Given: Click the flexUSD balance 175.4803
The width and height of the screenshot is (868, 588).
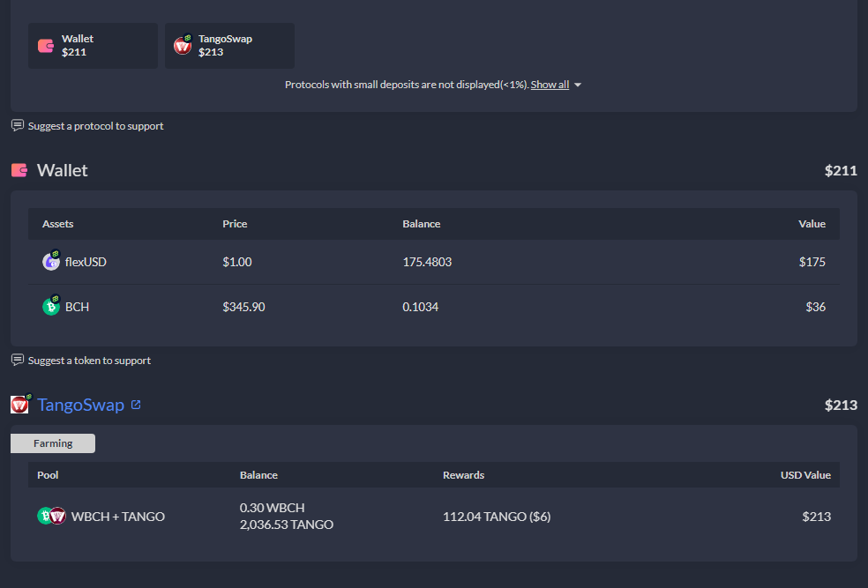Looking at the screenshot, I should (x=427, y=262).
